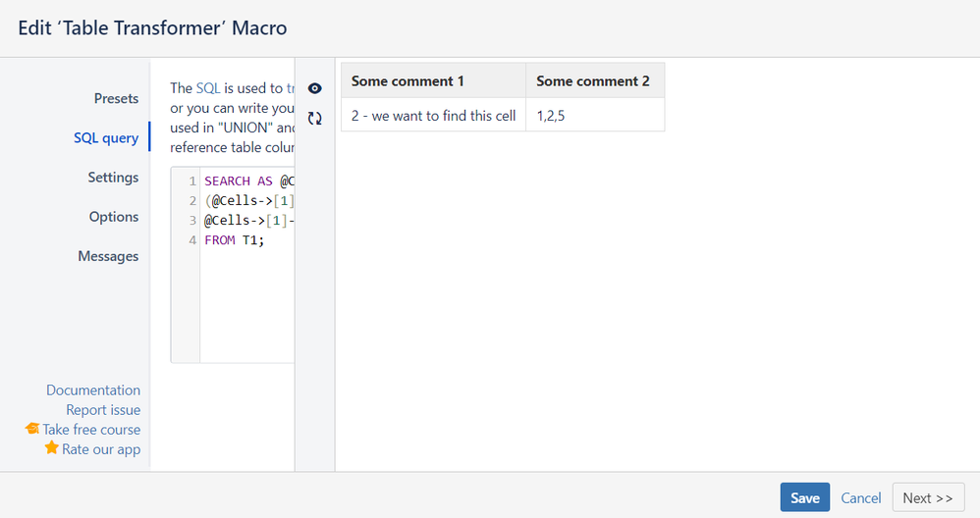This screenshot has height=518, width=980.
Task: Select the '1,2,5' table cell
Action: click(595, 115)
